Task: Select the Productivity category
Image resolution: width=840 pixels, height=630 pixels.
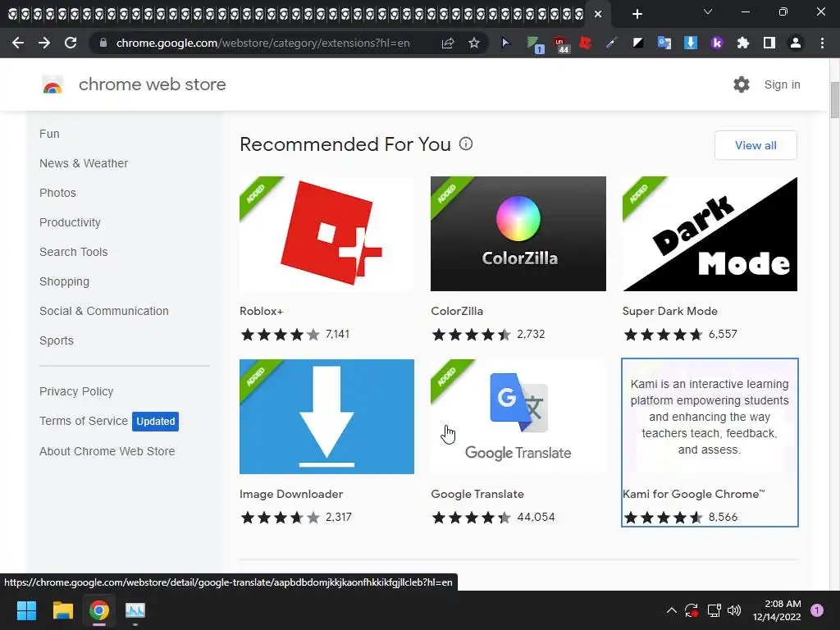Action: coord(71,222)
